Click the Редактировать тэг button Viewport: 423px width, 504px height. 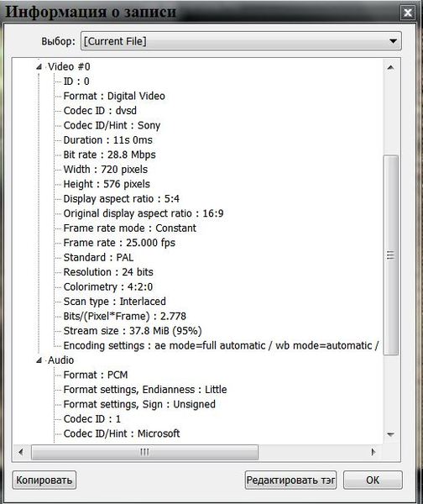(290, 480)
